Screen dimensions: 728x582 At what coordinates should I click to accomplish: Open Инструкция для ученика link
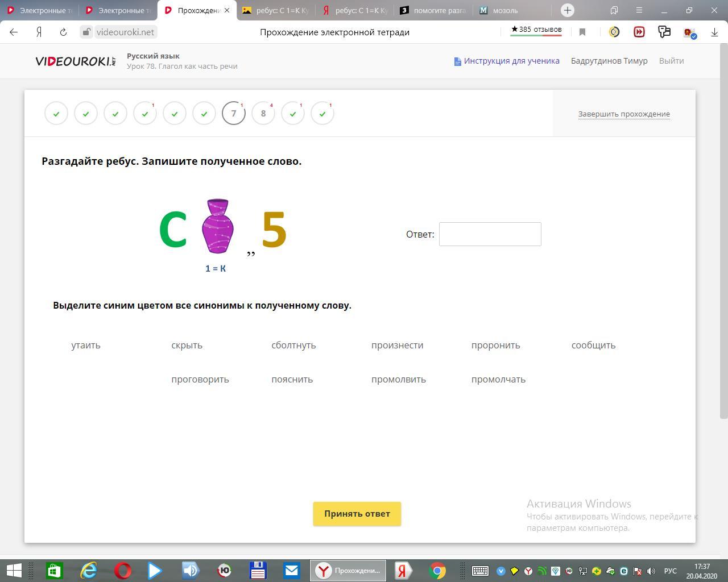pyautogui.click(x=506, y=61)
